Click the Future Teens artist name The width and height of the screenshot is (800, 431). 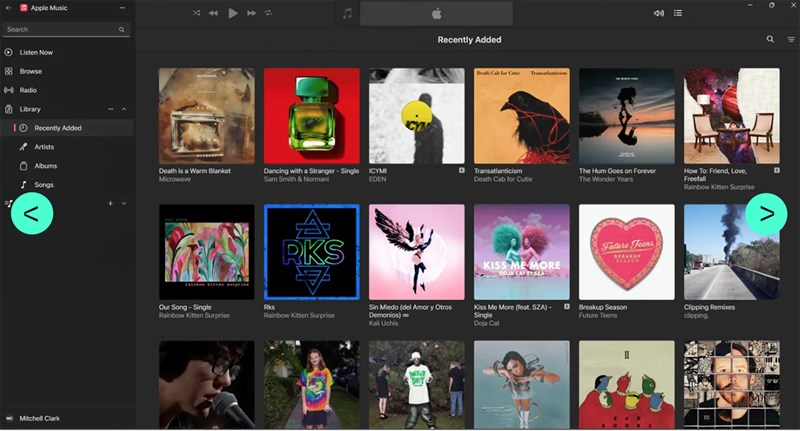click(x=598, y=316)
